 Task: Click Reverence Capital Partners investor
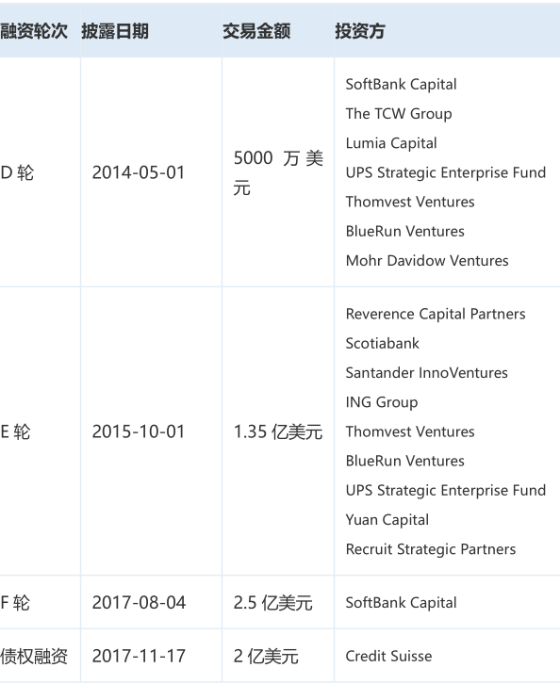click(435, 314)
